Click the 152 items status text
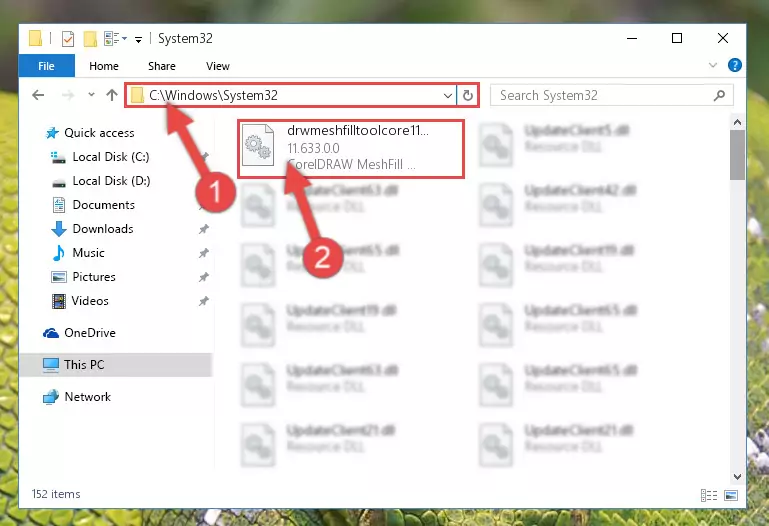 pos(56,494)
